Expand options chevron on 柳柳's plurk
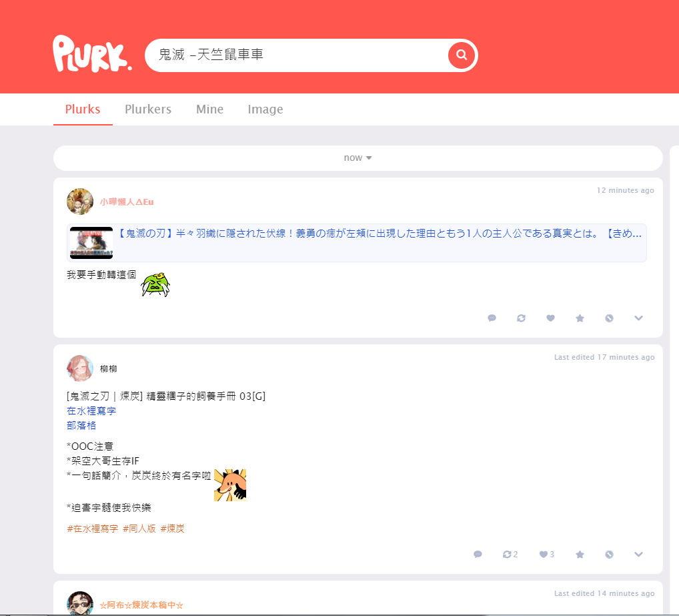 click(638, 554)
